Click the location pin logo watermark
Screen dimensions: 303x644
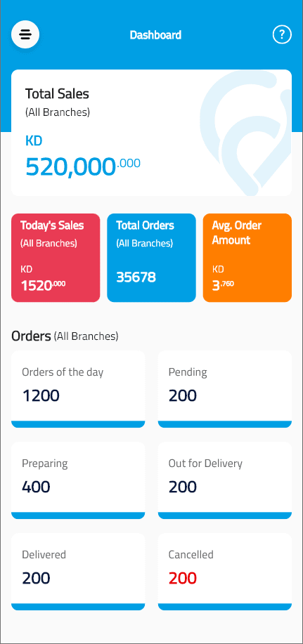point(245,133)
